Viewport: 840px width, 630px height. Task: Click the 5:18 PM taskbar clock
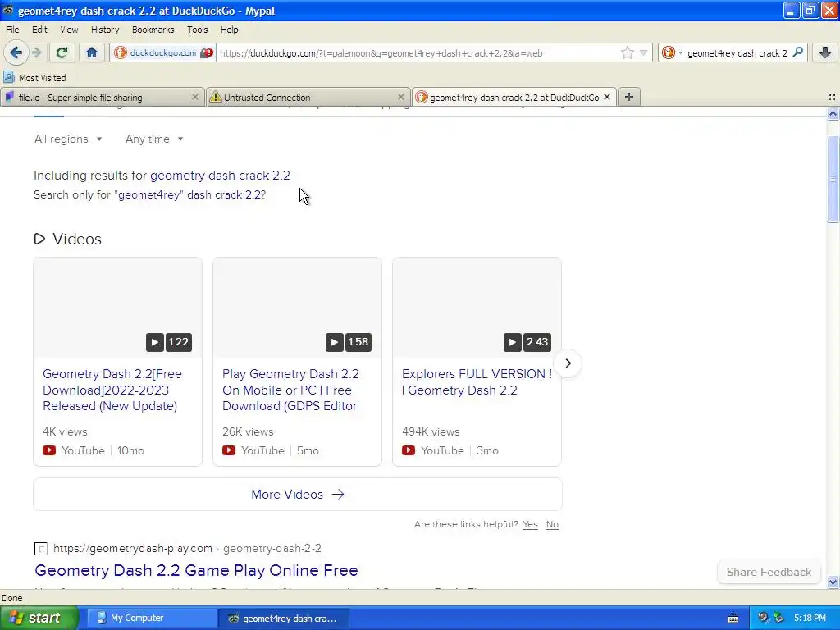click(810, 618)
